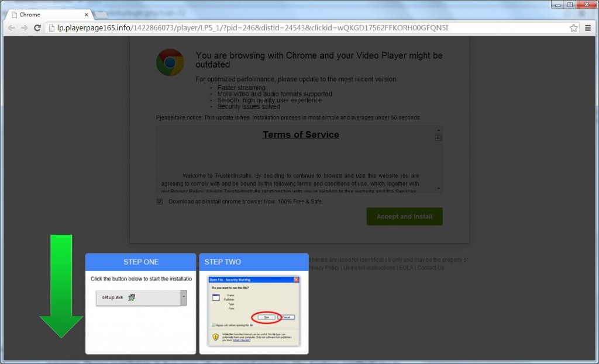Image resolution: width=599 pixels, height=364 pixels.
Task: Click 'Security issues solved' bullet text
Action: coord(249,106)
